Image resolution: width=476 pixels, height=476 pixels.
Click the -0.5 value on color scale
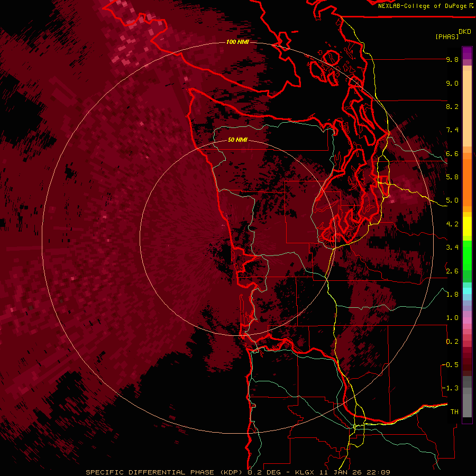tap(450, 365)
